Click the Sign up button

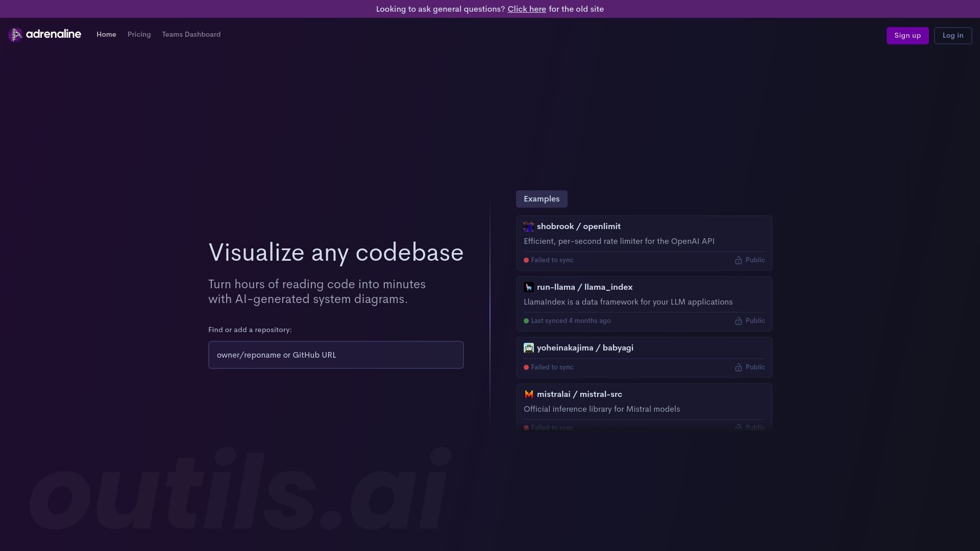[x=908, y=35]
